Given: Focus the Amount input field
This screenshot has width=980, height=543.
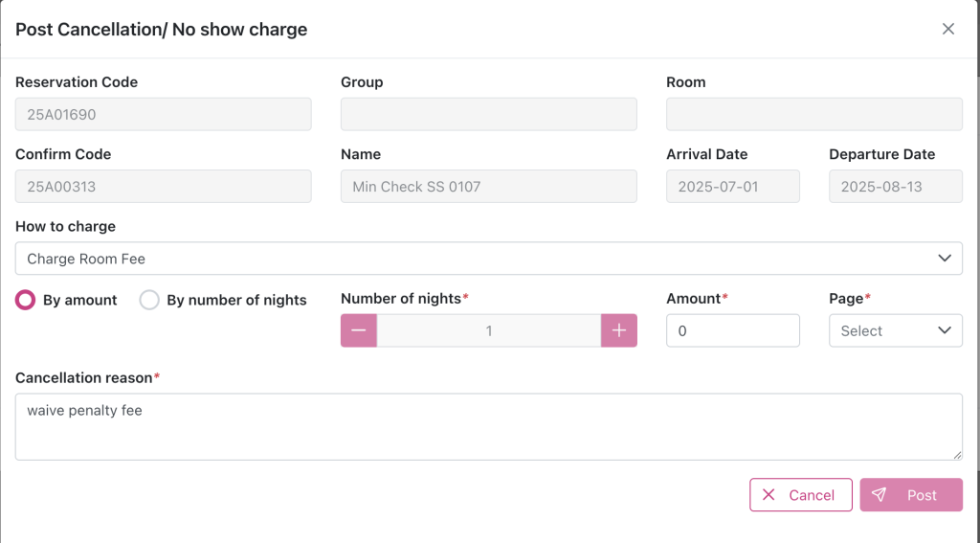Looking at the screenshot, I should pos(732,330).
